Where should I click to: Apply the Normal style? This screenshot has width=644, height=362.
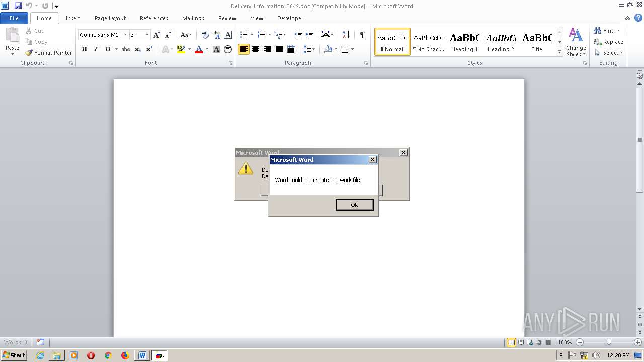point(392,42)
